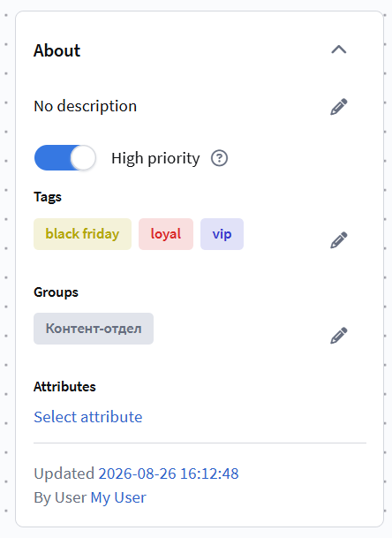Select the black friday tag
The width and height of the screenshot is (392, 538).
pos(82,234)
